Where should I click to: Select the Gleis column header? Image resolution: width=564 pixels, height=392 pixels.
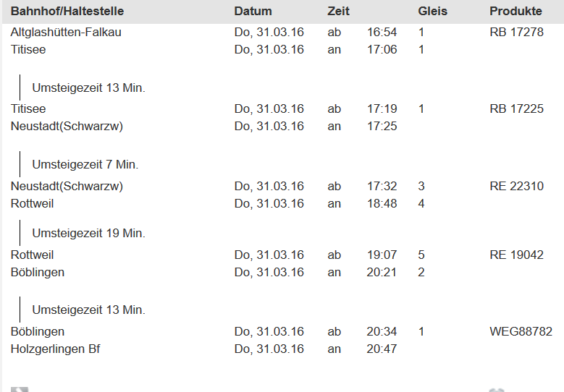(433, 12)
